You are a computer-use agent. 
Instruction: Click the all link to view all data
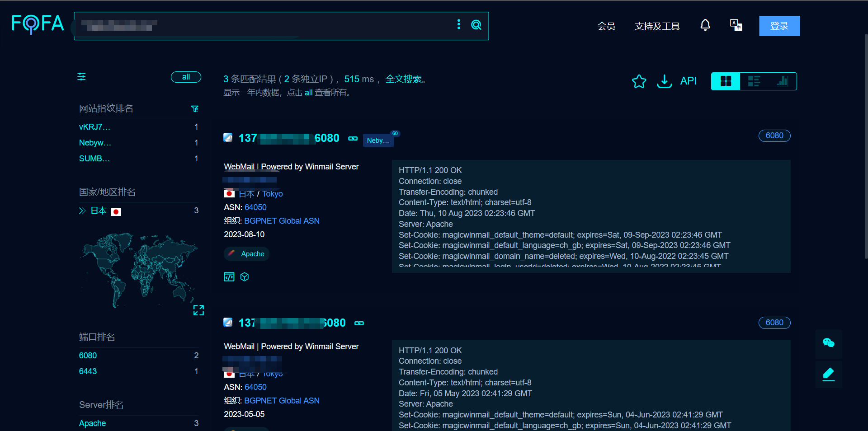[x=308, y=93]
